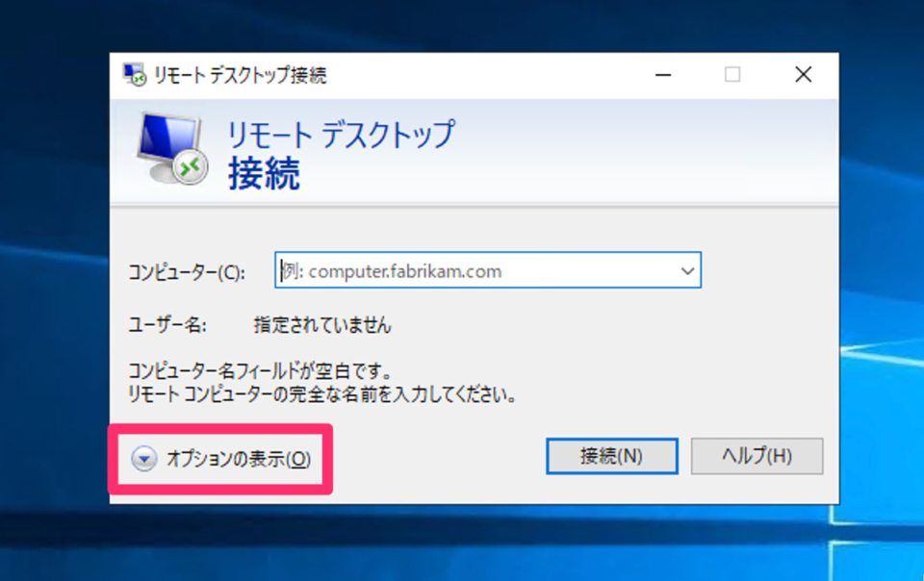Screen dimensions: 924x581
Task: Open help with ヘルプ(H) button
Action: (x=757, y=456)
